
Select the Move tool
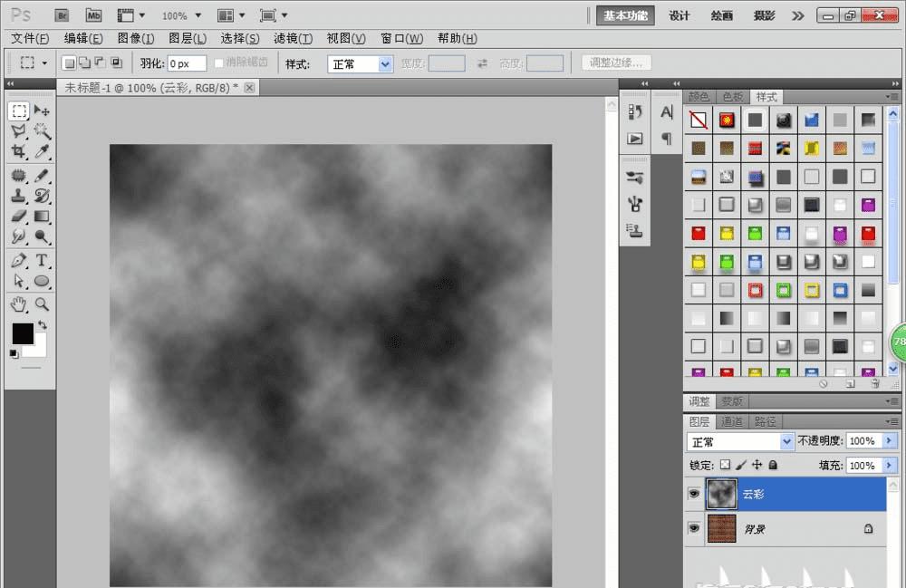click(x=42, y=111)
